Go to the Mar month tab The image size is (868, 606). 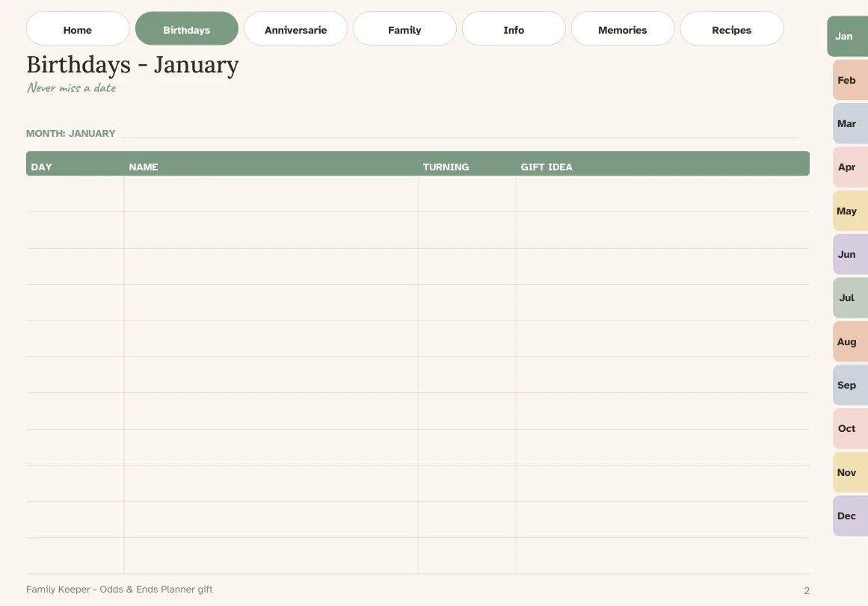(x=850, y=123)
